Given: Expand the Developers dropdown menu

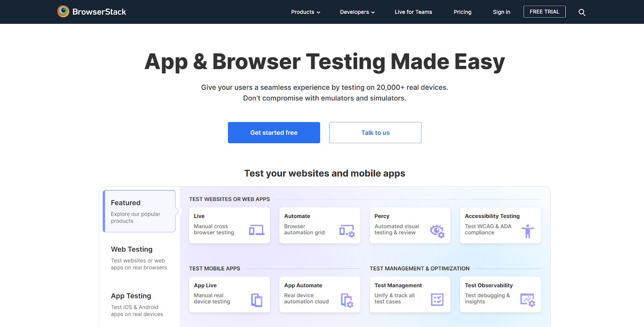Looking at the screenshot, I should click(x=357, y=12).
